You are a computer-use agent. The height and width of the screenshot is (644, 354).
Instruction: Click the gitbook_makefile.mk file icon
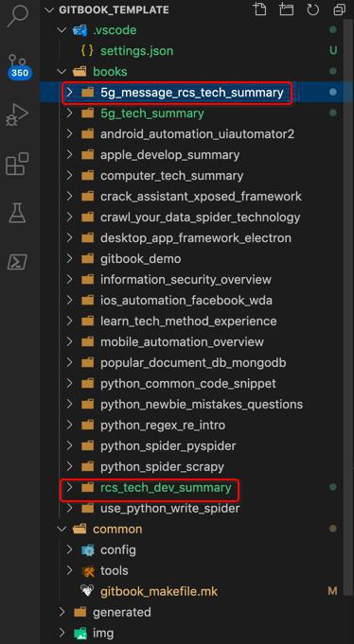87,591
